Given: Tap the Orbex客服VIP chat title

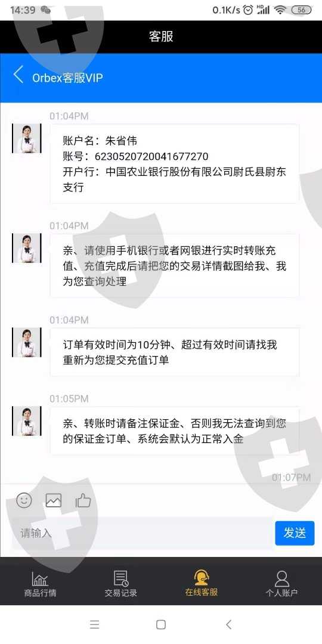Looking at the screenshot, I should click(67, 78).
